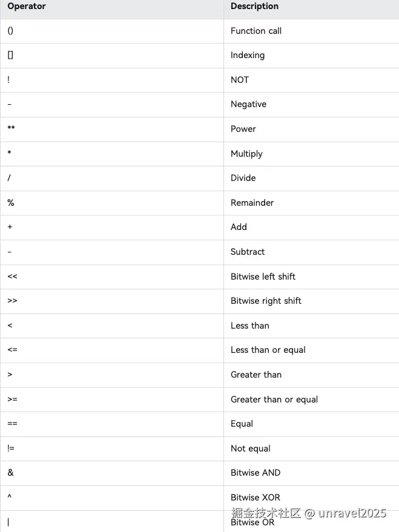Select the "%" remainder operator cell
This screenshot has width=399, height=532.
[11, 203]
